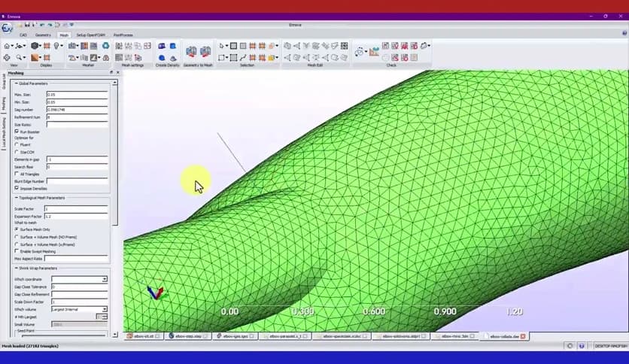
Task: Select the Surface Mesh Only option
Action: tap(17, 229)
